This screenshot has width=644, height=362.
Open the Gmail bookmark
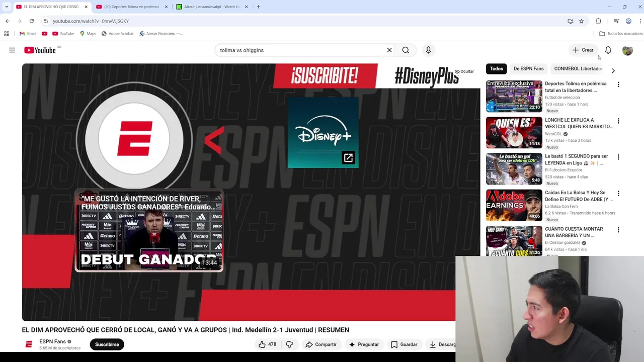(28, 34)
